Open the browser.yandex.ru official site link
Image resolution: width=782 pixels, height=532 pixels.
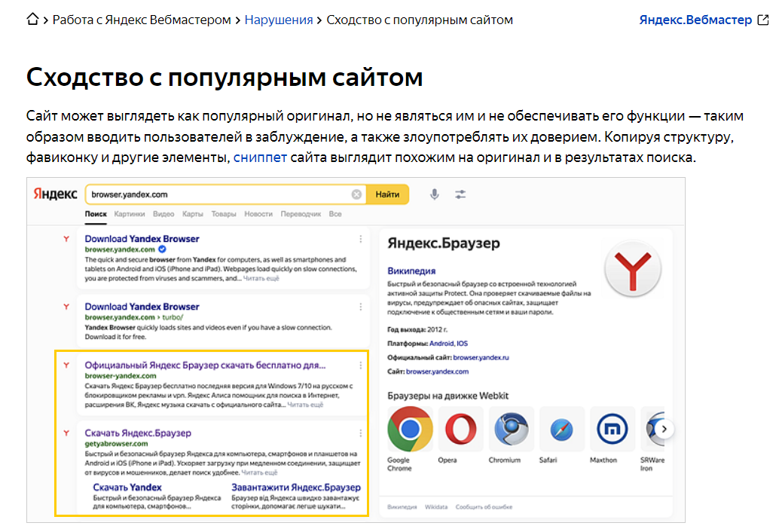click(481, 357)
